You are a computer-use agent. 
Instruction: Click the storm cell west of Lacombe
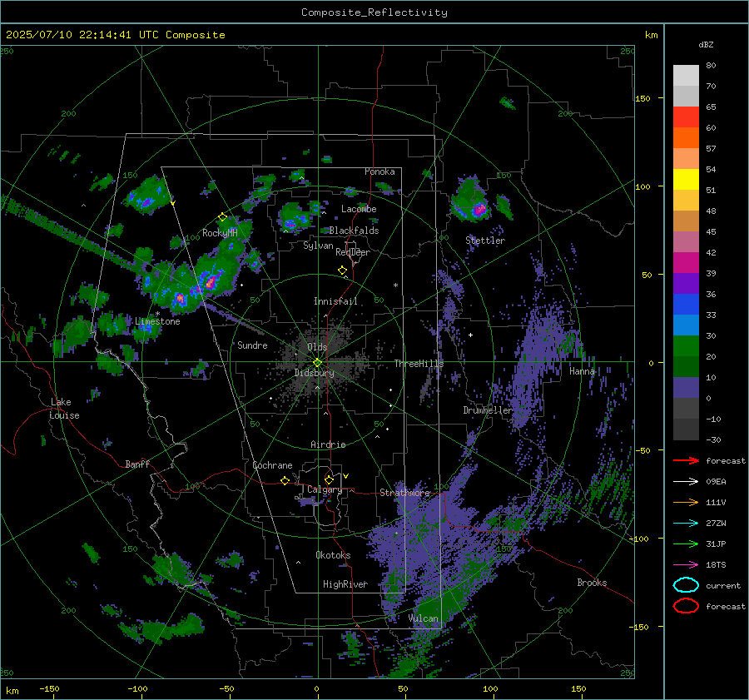[x=294, y=217]
